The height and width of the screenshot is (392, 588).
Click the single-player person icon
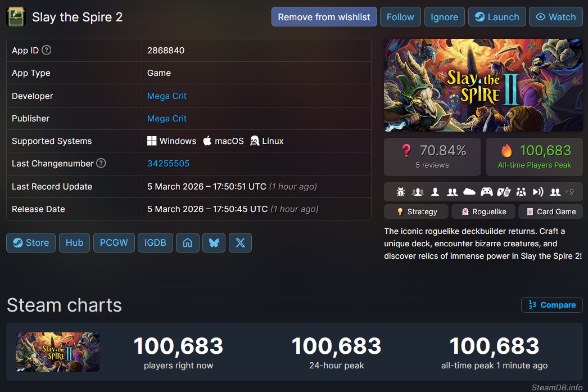click(435, 192)
